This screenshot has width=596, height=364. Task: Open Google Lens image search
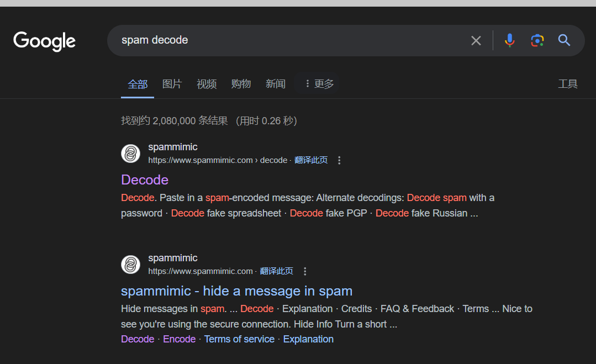[537, 40]
